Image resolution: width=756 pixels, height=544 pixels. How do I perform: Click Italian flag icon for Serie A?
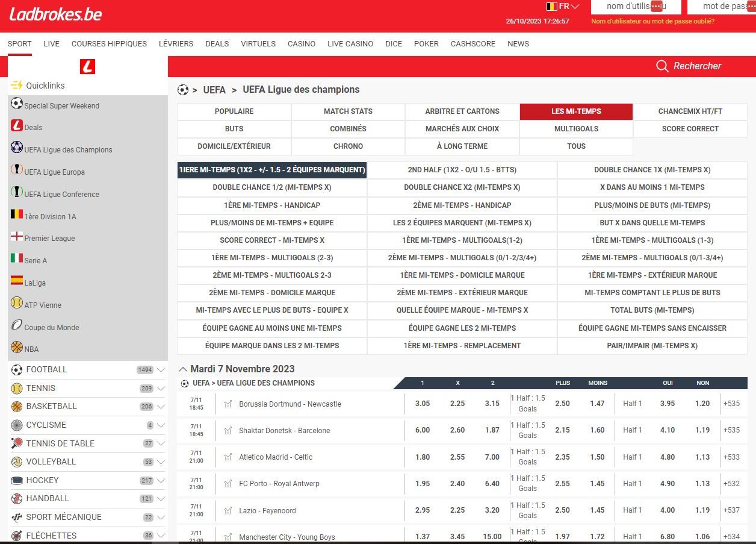[x=17, y=258]
